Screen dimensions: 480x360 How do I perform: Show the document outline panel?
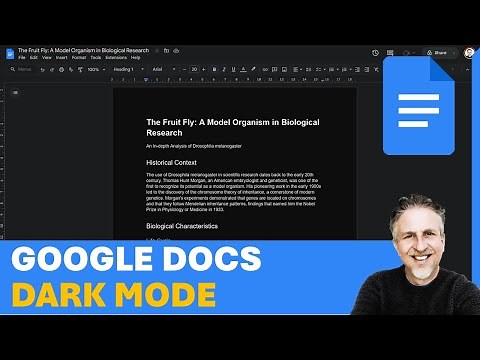tap(15, 93)
